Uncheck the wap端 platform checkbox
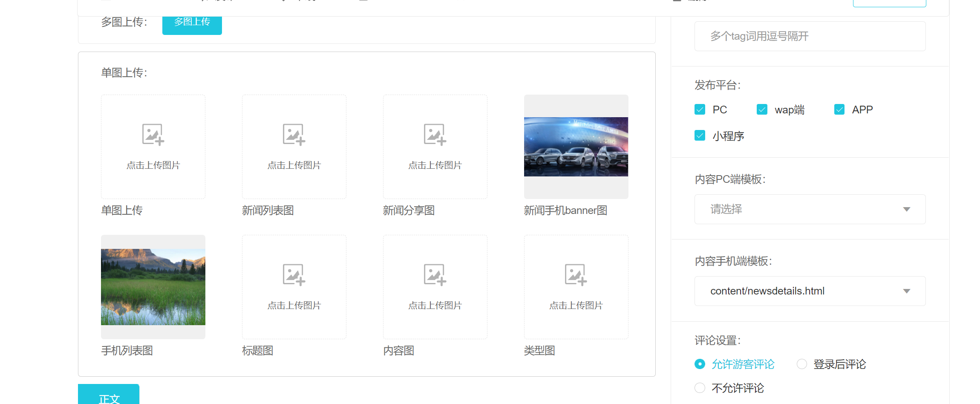The height and width of the screenshot is (404, 980). pyautogui.click(x=762, y=110)
